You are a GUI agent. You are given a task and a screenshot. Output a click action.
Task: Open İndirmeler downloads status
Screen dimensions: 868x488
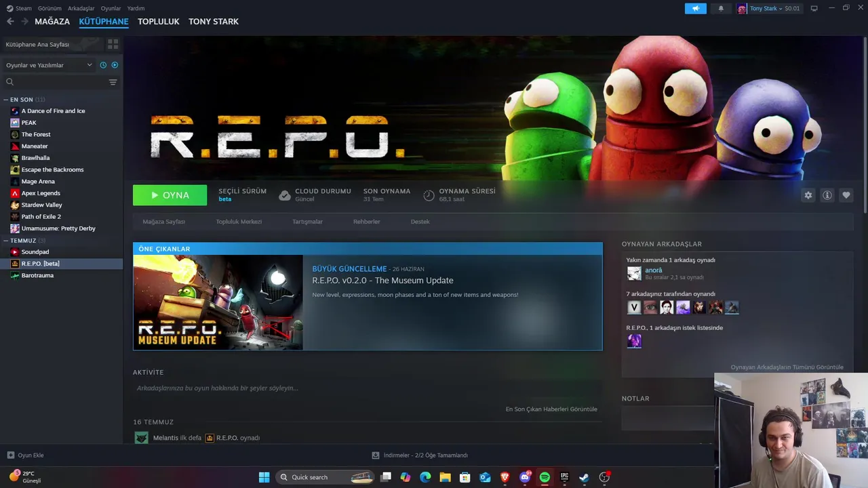pos(420,455)
